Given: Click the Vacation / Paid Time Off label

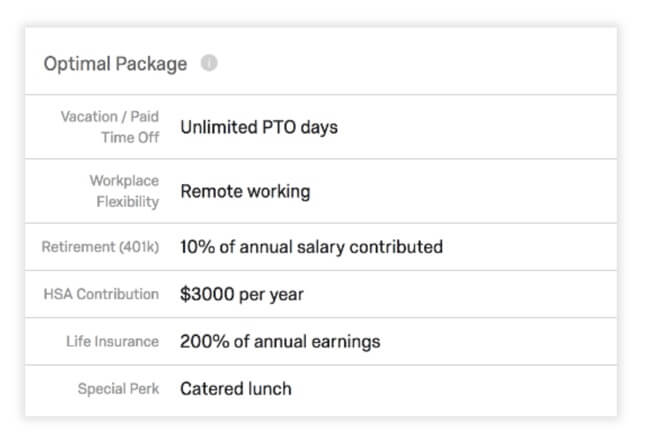Looking at the screenshot, I should (110, 127).
